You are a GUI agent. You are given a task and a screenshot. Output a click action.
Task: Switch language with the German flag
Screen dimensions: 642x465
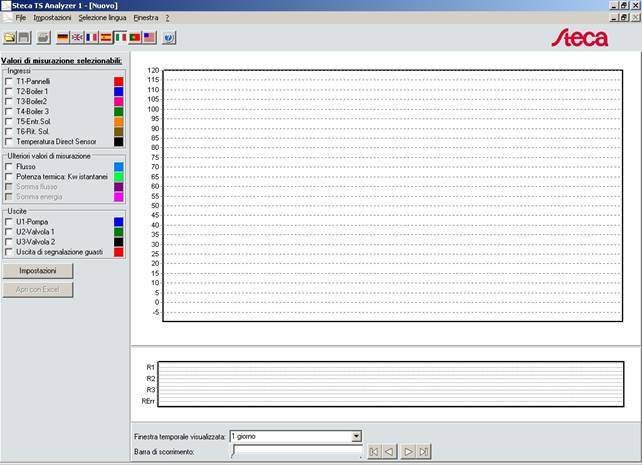click(63, 38)
